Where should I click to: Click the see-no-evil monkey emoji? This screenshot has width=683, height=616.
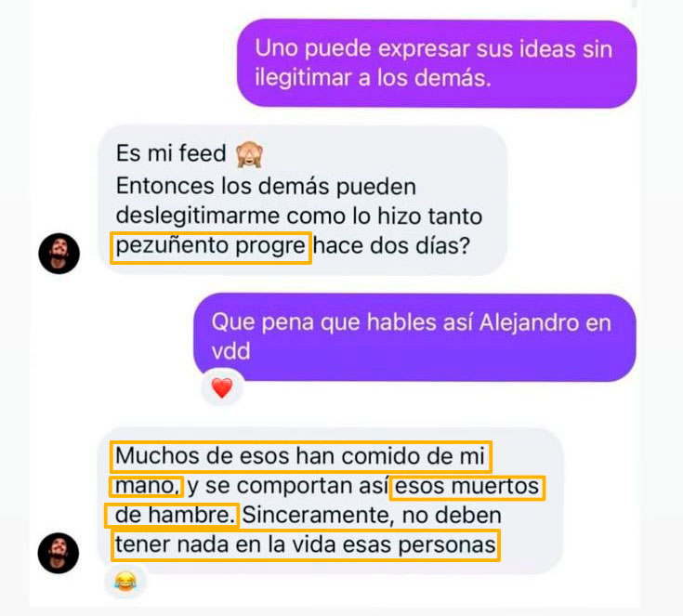[x=249, y=154]
